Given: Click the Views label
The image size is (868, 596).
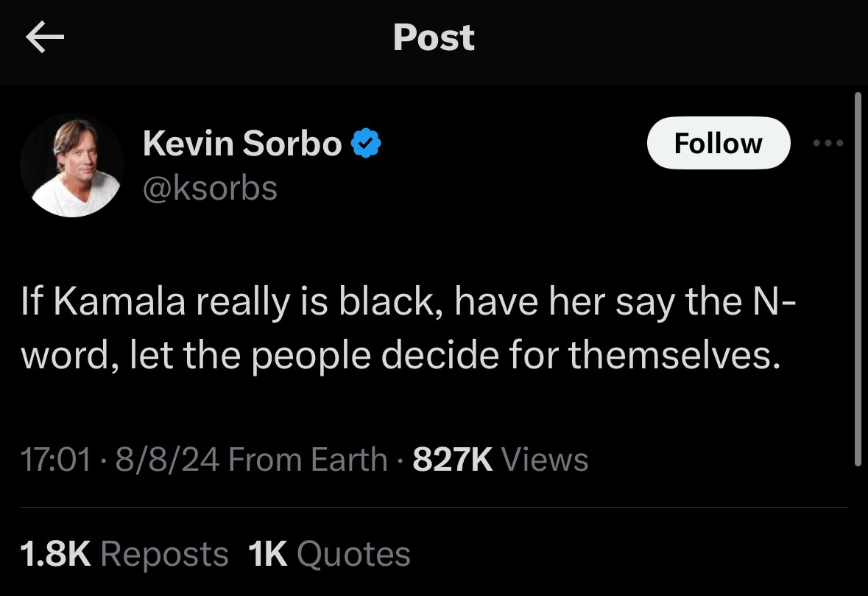Looking at the screenshot, I should [545, 460].
